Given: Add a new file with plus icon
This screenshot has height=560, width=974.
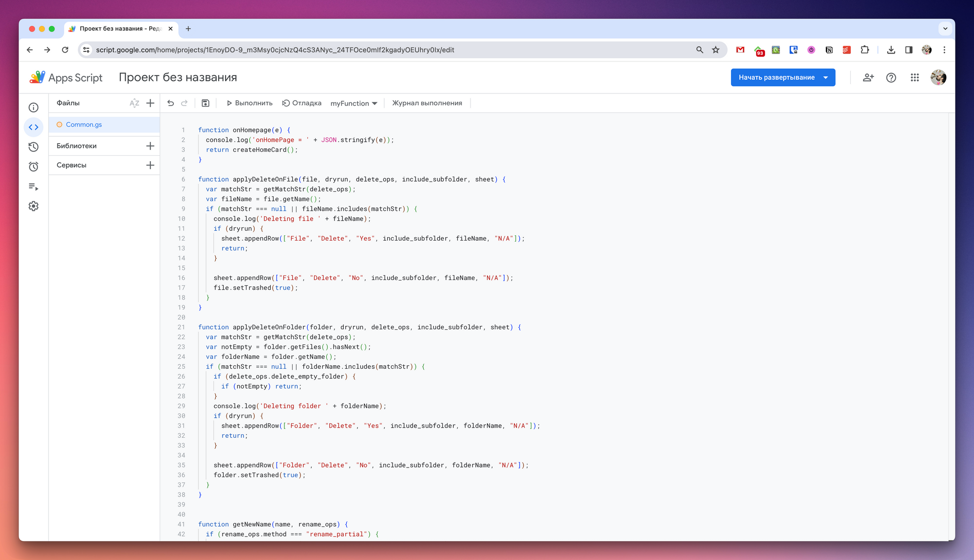Looking at the screenshot, I should [x=150, y=103].
